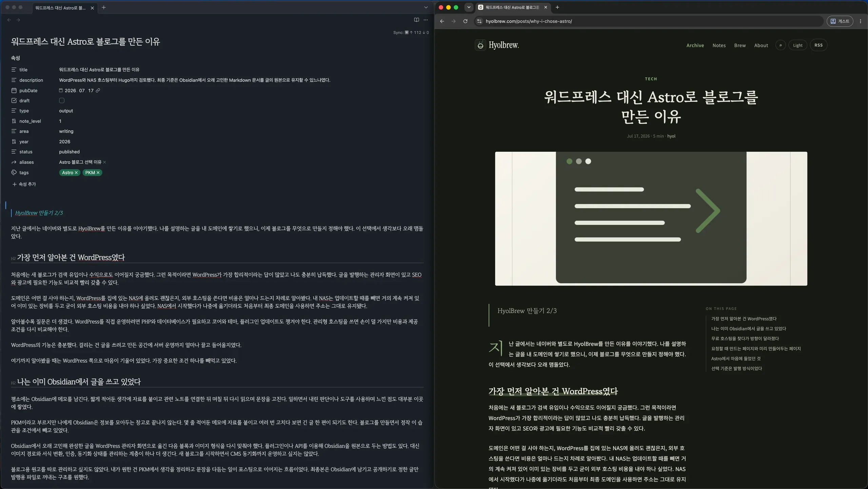
Task: Click the note_level number property icon
Action: (x=14, y=121)
